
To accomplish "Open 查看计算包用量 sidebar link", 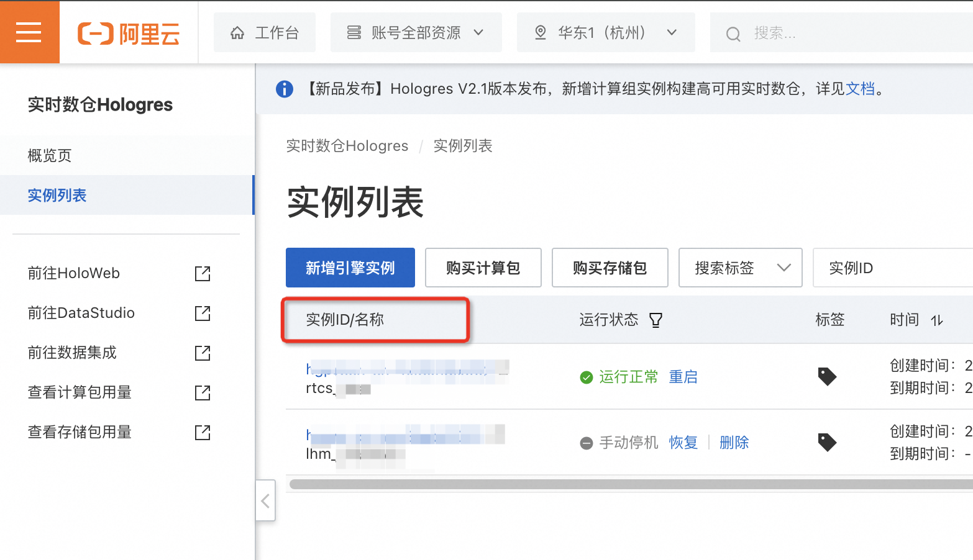I will coord(80,392).
